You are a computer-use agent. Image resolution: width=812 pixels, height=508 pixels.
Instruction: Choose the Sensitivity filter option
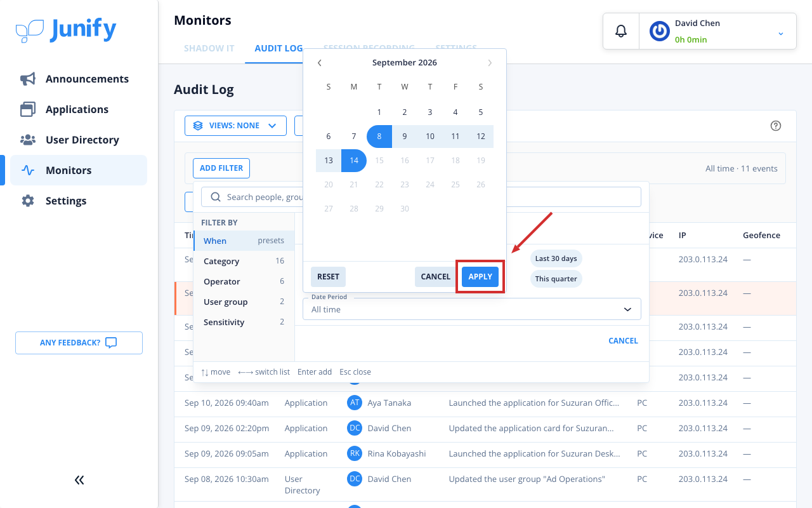pyautogui.click(x=244, y=323)
